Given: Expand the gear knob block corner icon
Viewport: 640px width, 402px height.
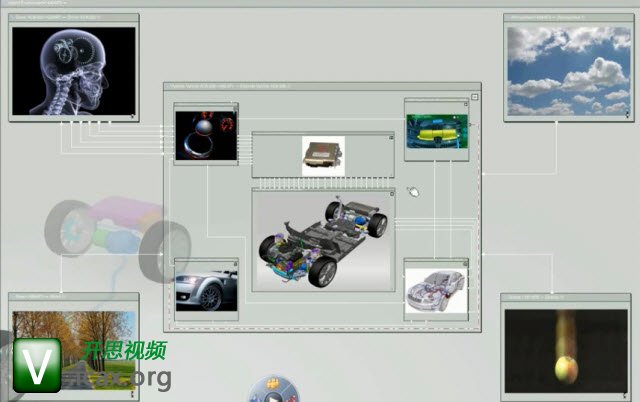Looking at the screenshot, I should click(235, 108).
